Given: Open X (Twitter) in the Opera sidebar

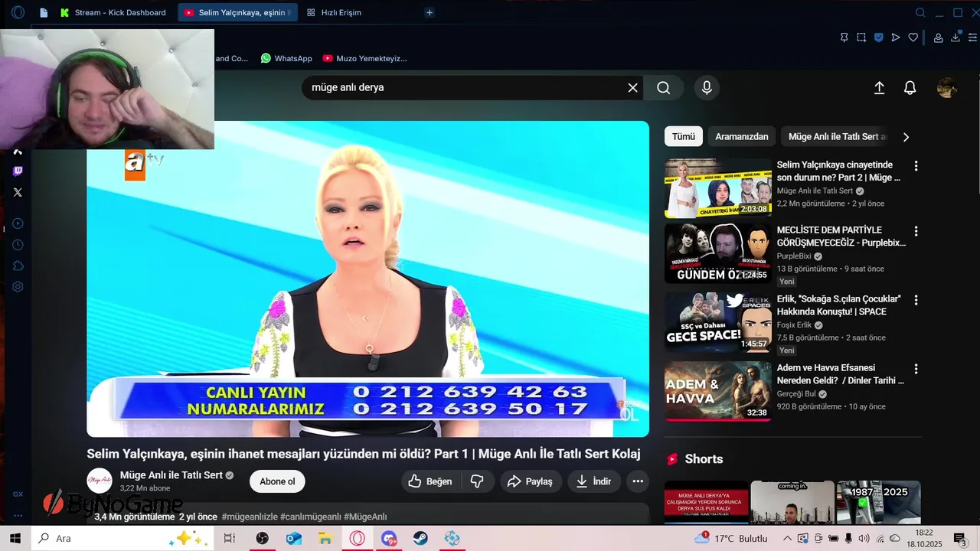Looking at the screenshot, I should (x=18, y=192).
